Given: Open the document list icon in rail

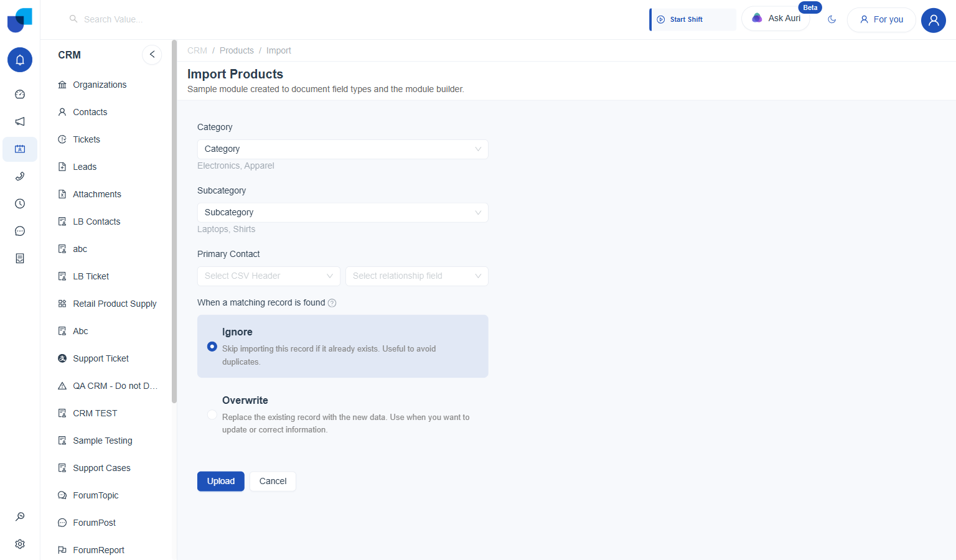Looking at the screenshot, I should (20, 259).
